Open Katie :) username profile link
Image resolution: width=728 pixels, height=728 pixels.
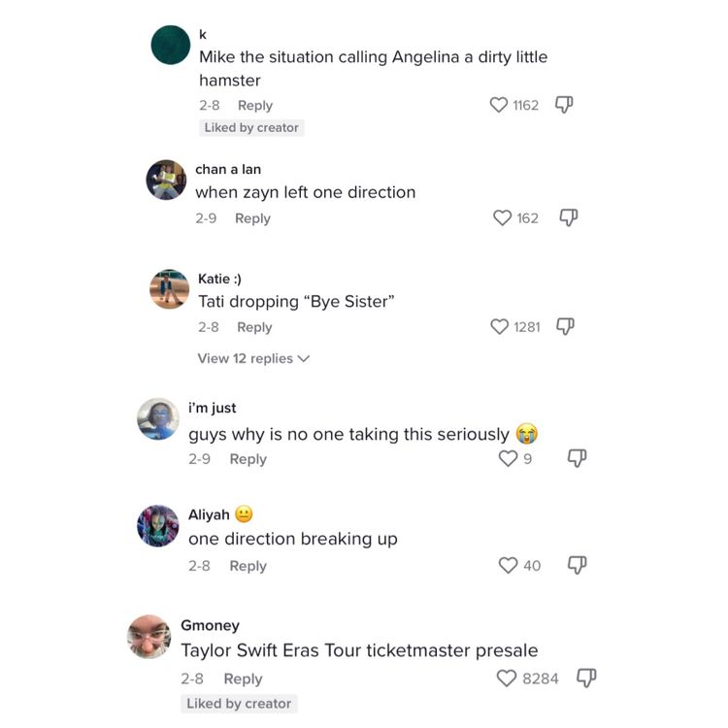point(220,280)
